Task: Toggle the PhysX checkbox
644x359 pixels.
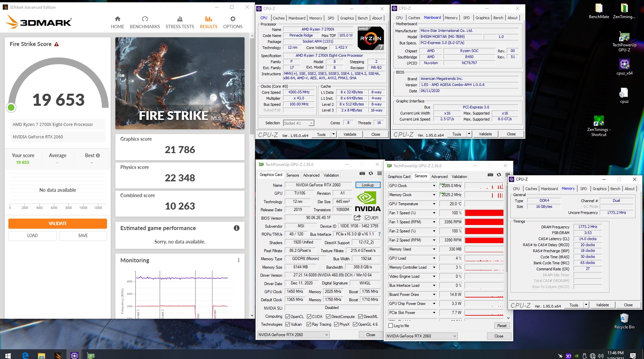Action: 336,324
